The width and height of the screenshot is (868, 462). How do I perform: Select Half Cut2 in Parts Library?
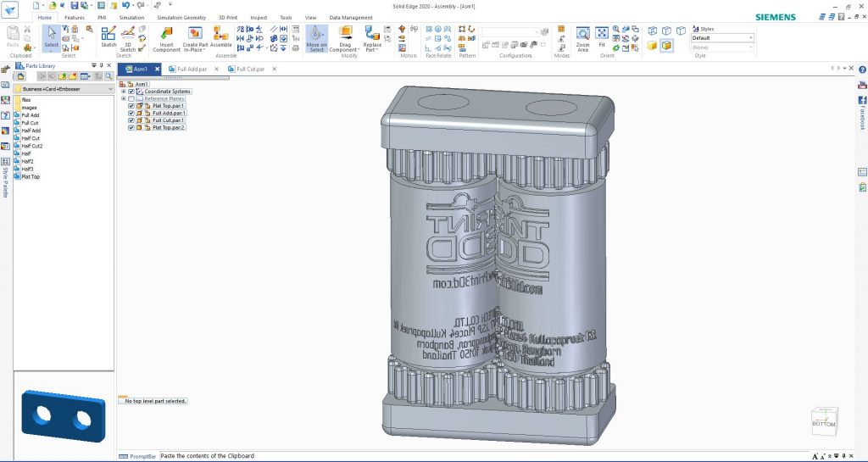pos(31,146)
